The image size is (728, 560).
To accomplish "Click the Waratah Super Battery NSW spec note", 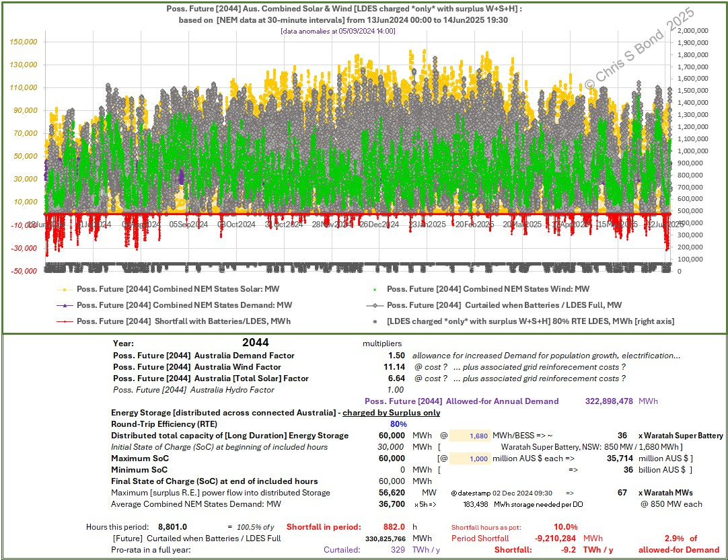I will (x=592, y=447).
